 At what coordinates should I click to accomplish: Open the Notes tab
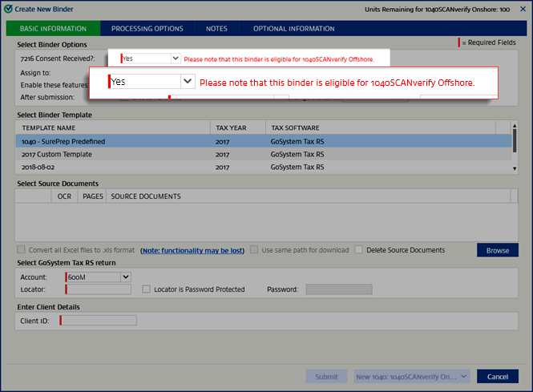216,29
